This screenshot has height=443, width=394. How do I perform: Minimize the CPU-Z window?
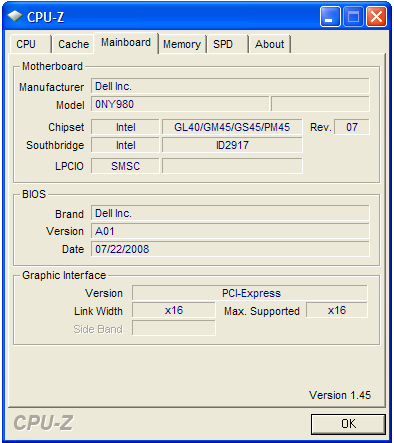[330, 16]
